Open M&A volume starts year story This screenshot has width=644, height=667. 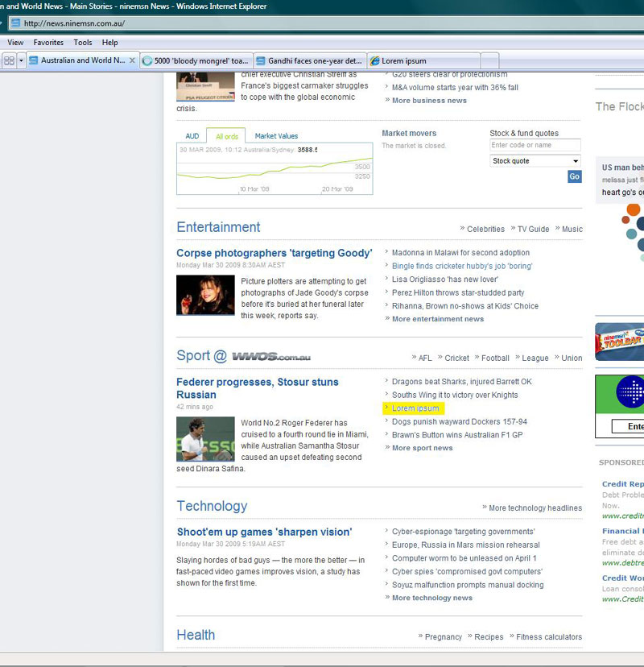(x=455, y=88)
